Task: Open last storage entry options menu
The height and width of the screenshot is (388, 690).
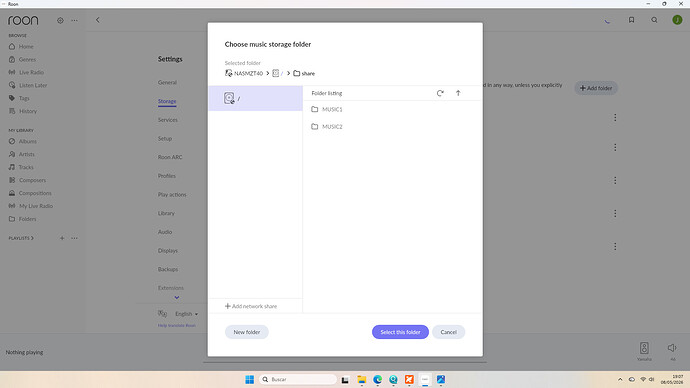Action: [x=615, y=246]
